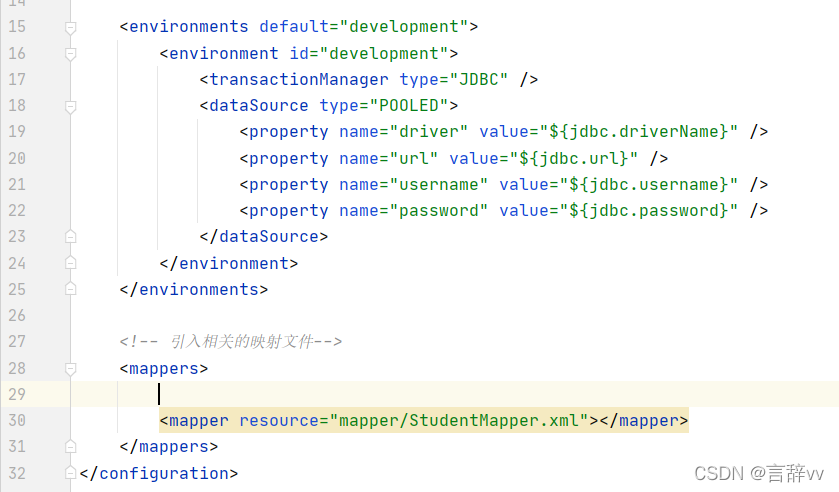Click ${jdbc.url} value
The image size is (839, 492).
click(574, 158)
